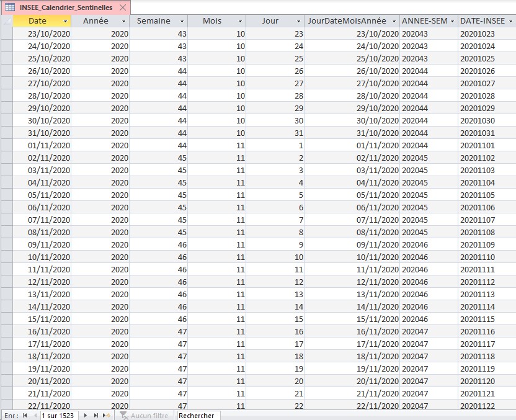Click DATE-INSEE cell 20201120
The width and height of the screenshot is (516, 420).
(x=487, y=381)
